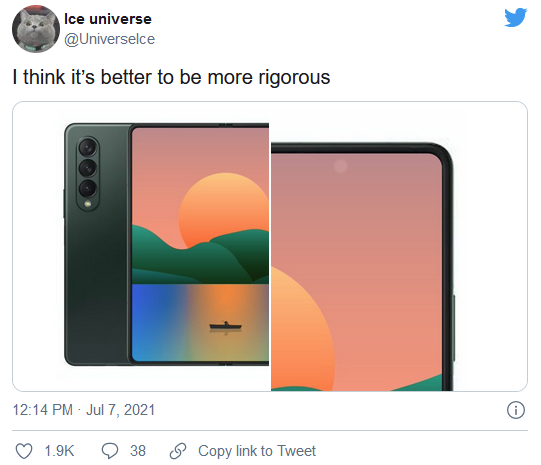541x465 pixels.
Task: Open replies via the speech bubble icon
Action: click(x=110, y=451)
